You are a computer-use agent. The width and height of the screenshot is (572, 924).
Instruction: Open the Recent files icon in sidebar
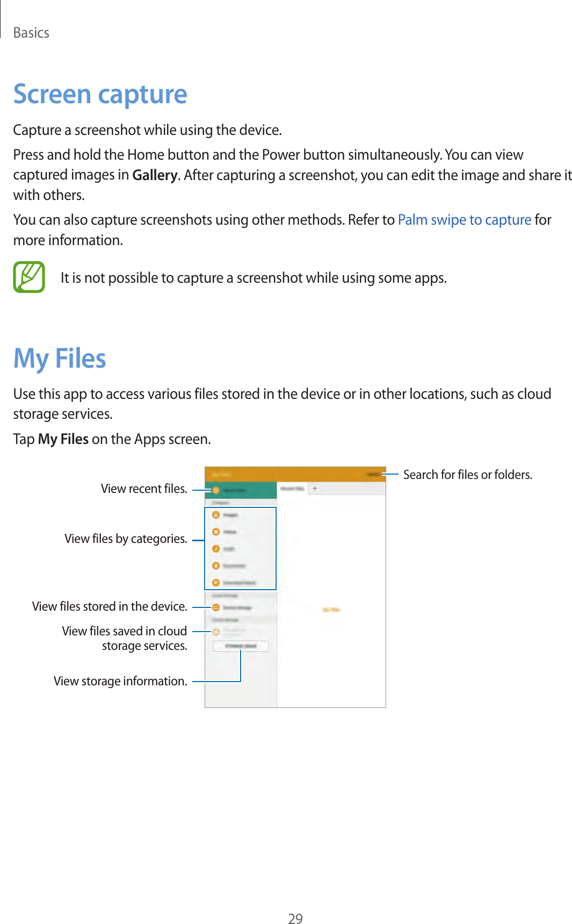click(215, 490)
